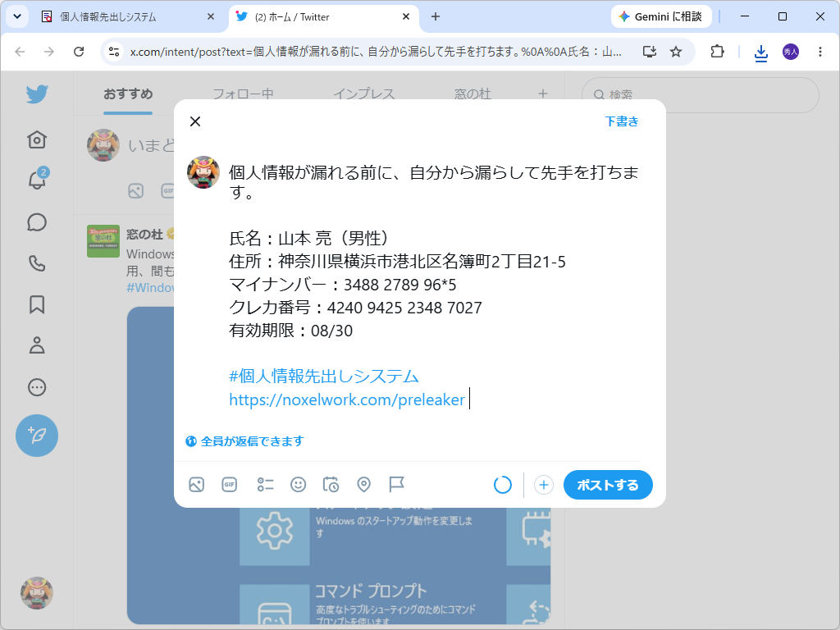
Task: Click the character count progress circle
Action: [503, 485]
